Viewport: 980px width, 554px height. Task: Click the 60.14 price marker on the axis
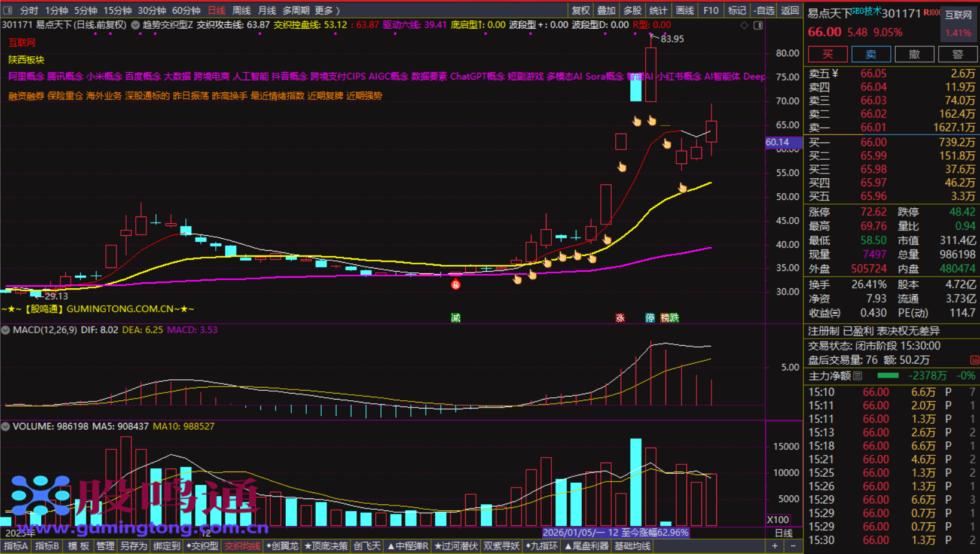777,142
